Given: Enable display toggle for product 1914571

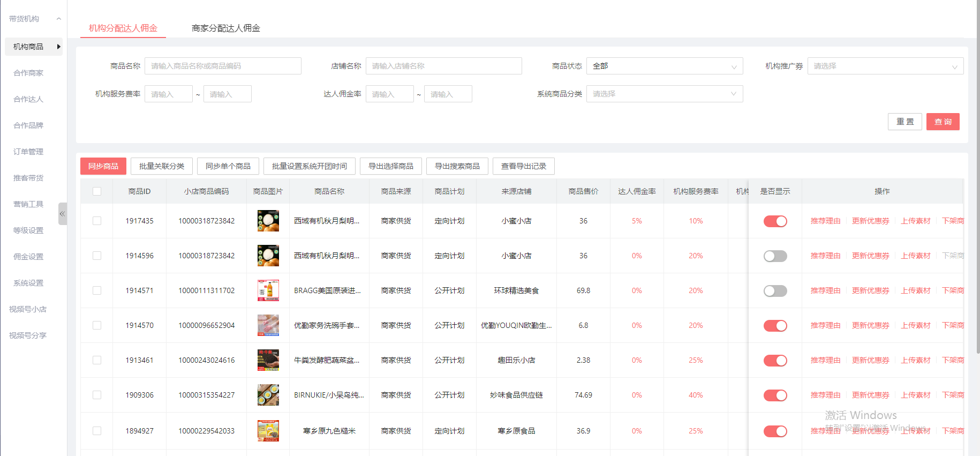Looking at the screenshot, I should (x=775, y=291).
